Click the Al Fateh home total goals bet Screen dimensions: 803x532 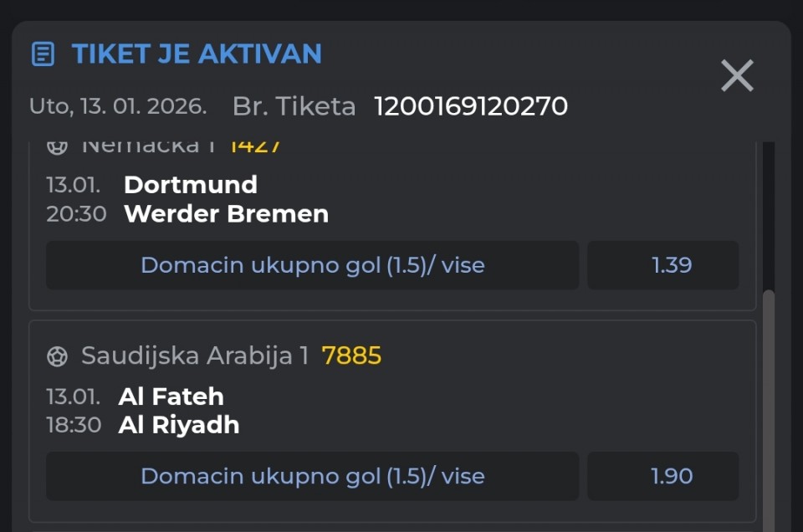coord(312,476)
